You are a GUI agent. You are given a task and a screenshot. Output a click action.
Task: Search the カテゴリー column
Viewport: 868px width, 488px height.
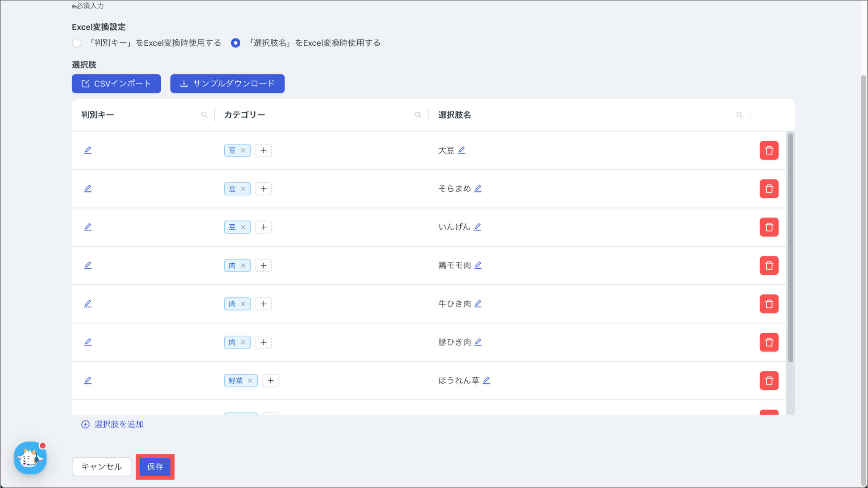pos(418,115)
